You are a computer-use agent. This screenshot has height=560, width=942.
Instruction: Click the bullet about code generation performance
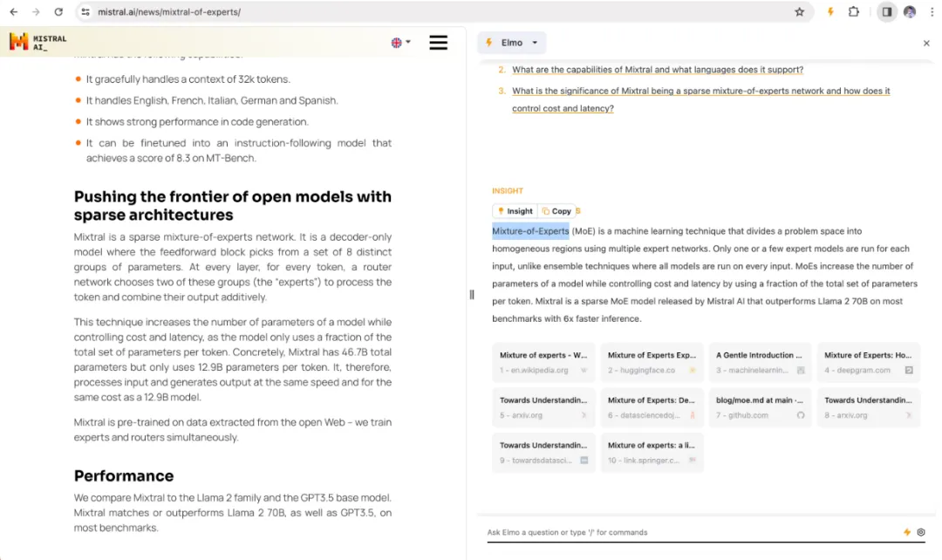point(197,122)
